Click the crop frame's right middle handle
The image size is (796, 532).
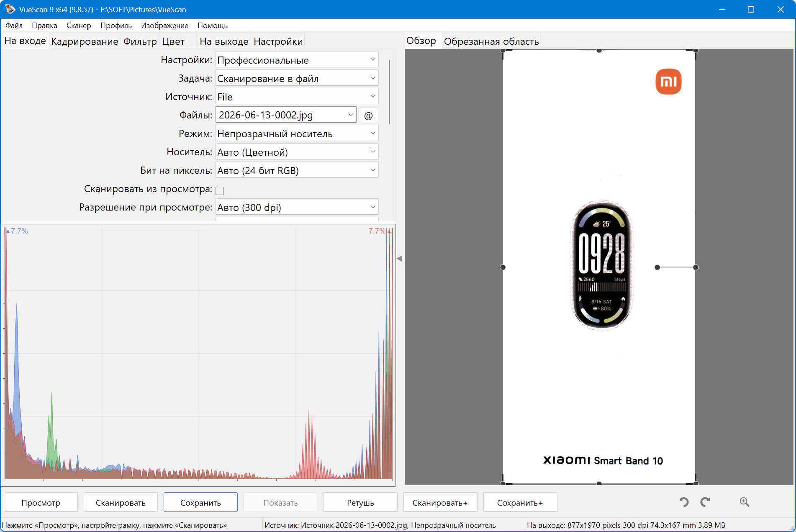click(696, 267)
